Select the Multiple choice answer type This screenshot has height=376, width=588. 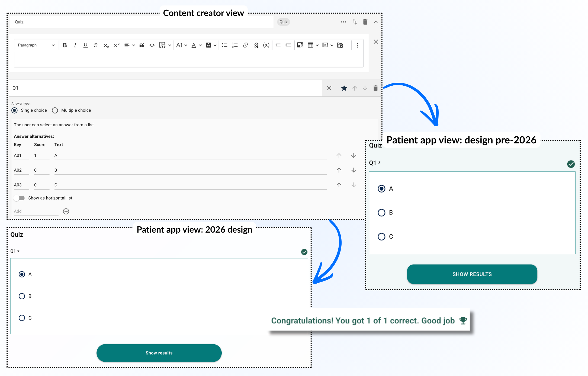(x=55, y=110)
